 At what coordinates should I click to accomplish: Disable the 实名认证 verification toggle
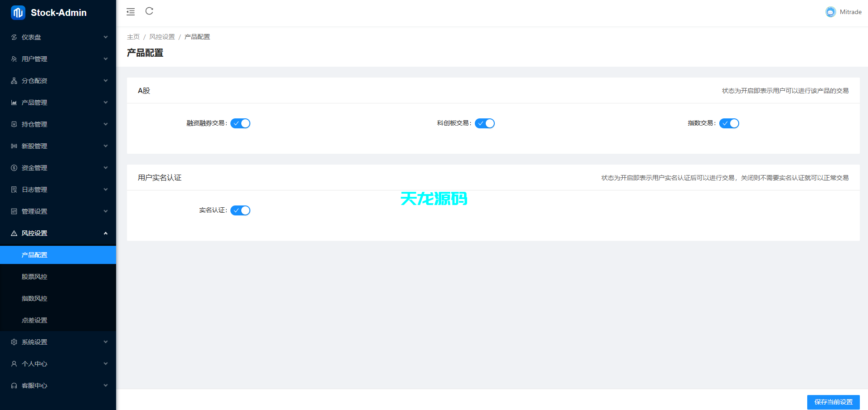pyautogui.click(x=240, y=210)
